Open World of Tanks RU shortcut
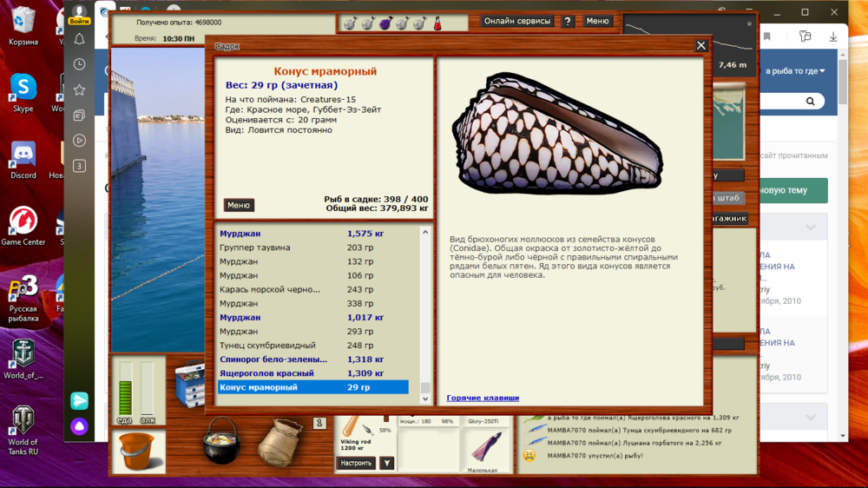The image size is (868, 488). point(23,431)
